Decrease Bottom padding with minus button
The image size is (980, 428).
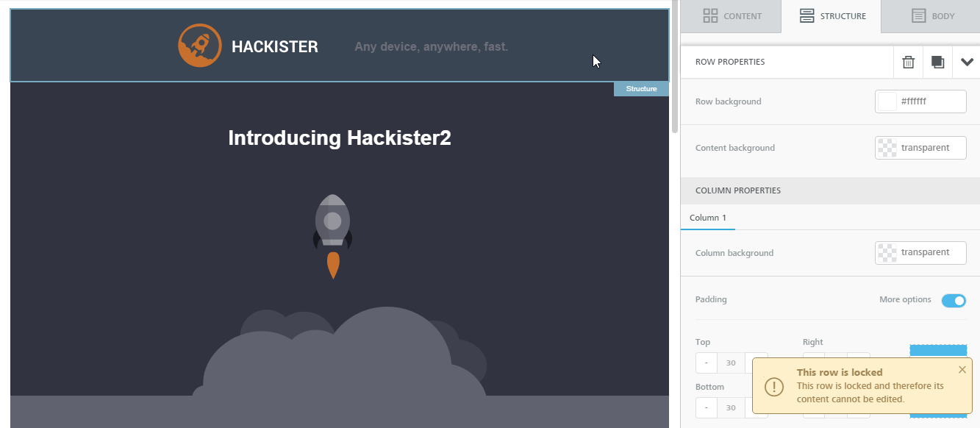point(706,407)
